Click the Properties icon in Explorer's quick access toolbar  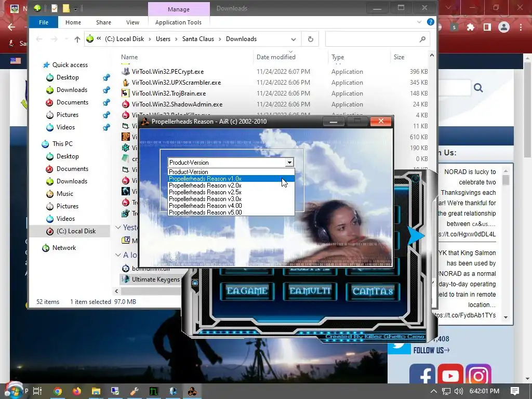coord(54,8)
